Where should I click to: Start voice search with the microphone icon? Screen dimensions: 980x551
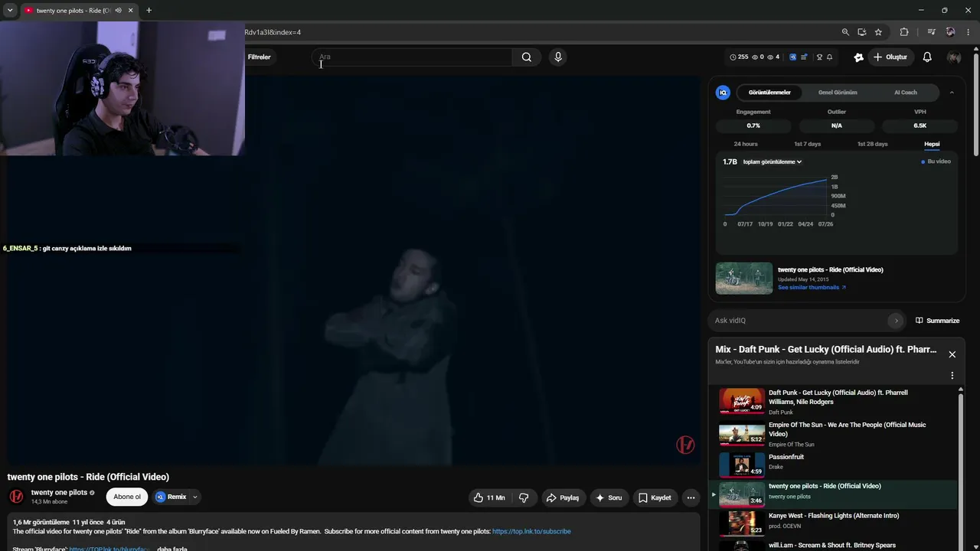[558, 57]
